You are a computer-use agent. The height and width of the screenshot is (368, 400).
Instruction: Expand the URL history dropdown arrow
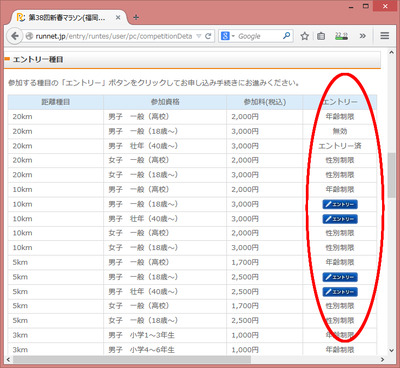tap(199, 36)
